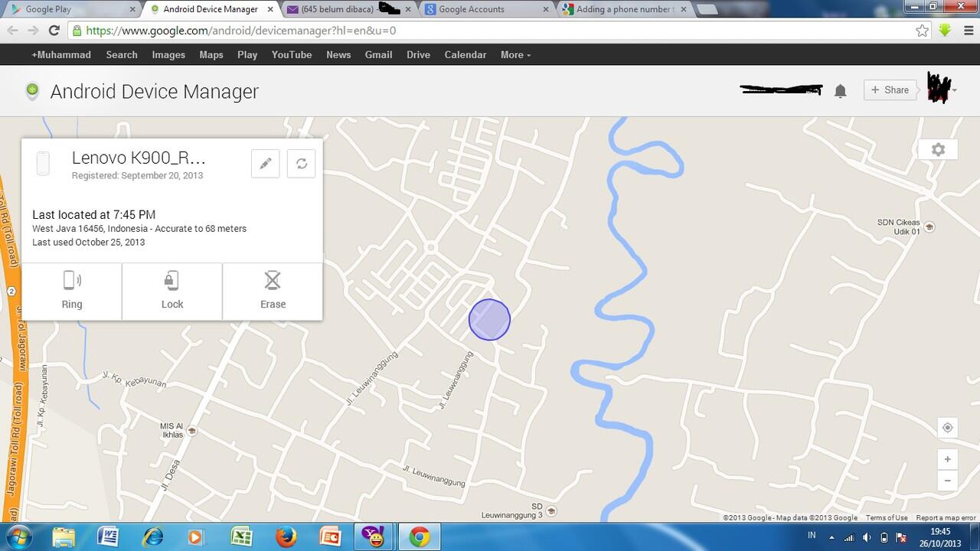
Task: Click Last located at 7:45 PM text
Action: 93,215
